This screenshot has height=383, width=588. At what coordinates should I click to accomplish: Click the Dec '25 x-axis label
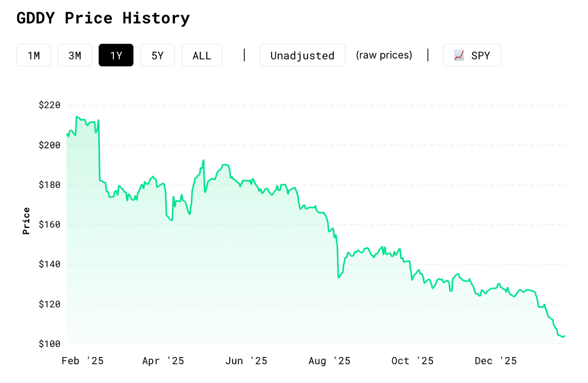[496, 361]
